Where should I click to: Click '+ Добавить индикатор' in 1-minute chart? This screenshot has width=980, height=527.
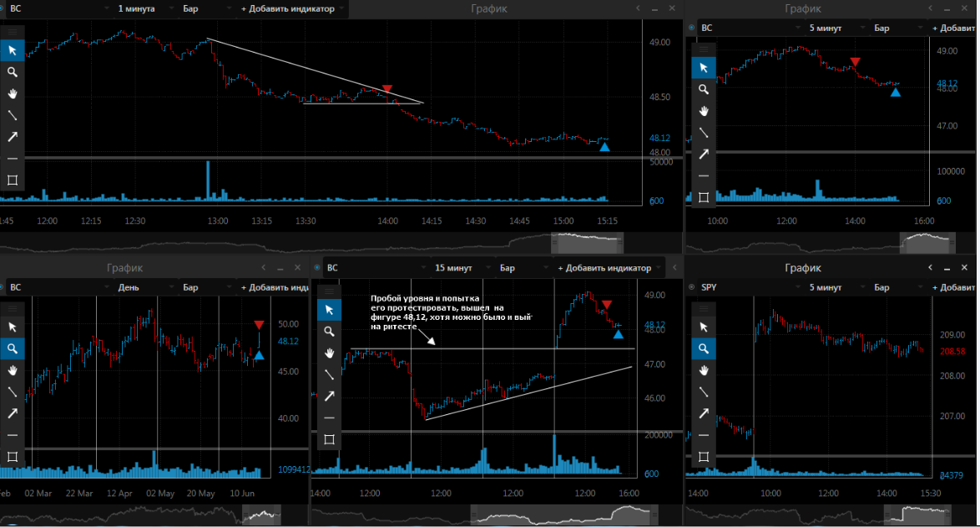(288, 8)
